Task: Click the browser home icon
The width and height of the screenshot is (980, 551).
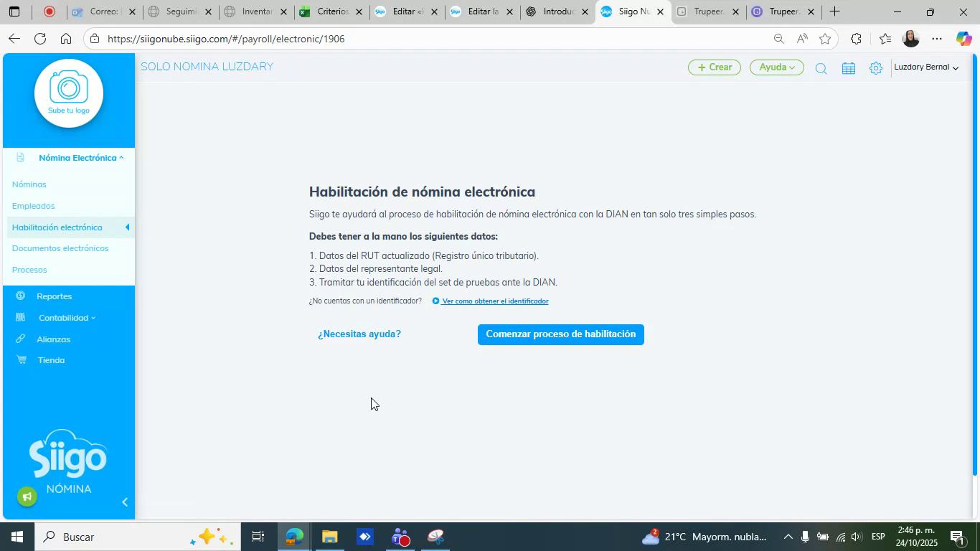Action: (x=66, y=39)
